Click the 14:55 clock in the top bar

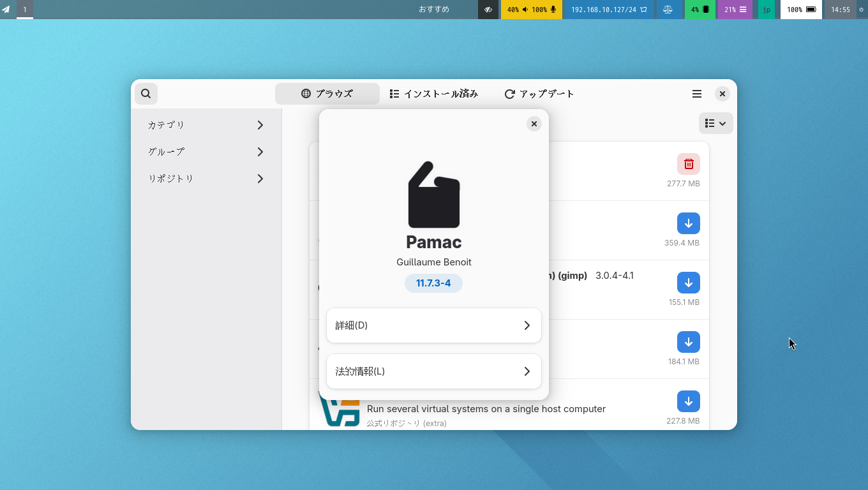pyautogui.click(x=841, y=10)
